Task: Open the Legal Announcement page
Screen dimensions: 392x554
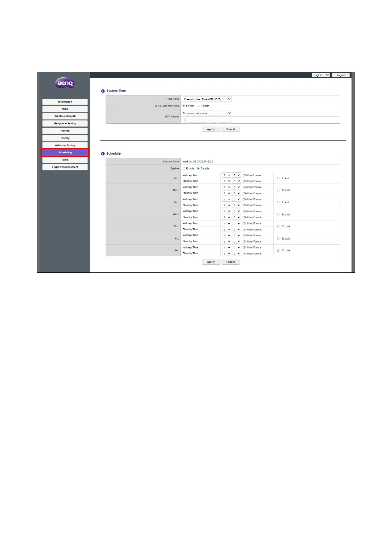Action: (x=65, y=167)
